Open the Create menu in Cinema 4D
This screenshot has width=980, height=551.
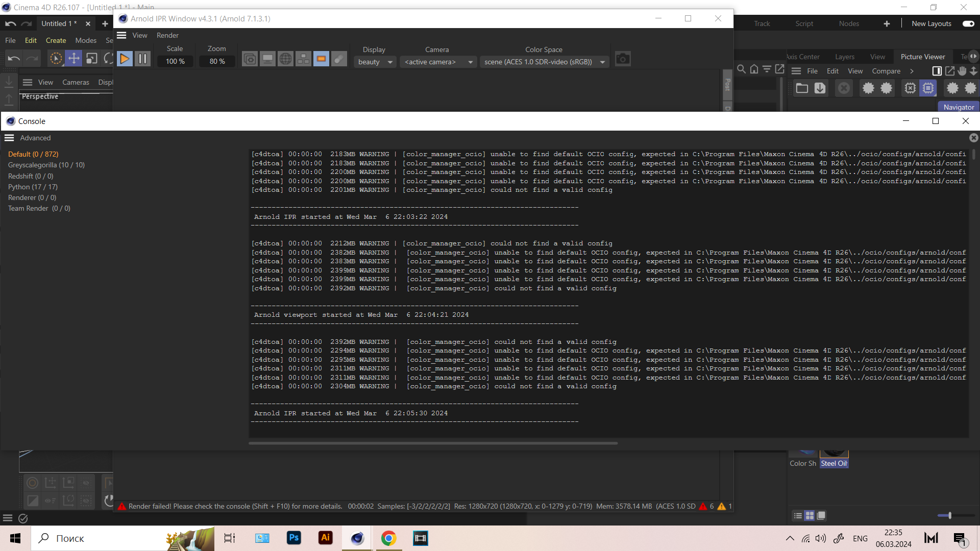coord(56,40)
